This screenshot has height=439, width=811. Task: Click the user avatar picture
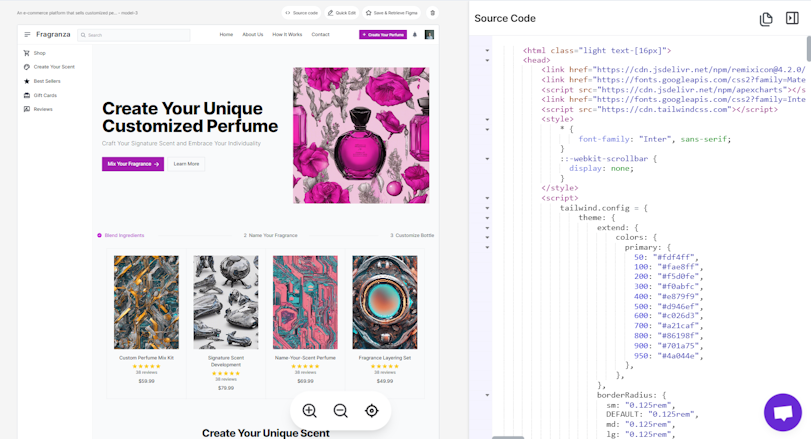click(x=429, y=35)
